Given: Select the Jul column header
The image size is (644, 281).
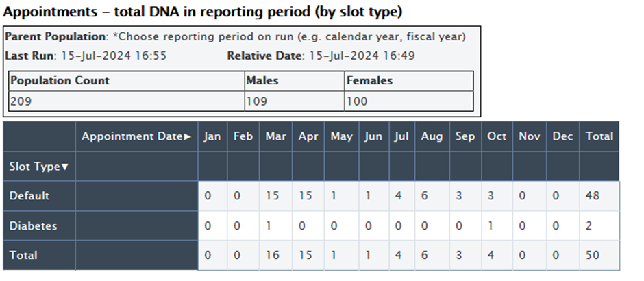Looking at the screenshot, I should [x=401, y=136].
